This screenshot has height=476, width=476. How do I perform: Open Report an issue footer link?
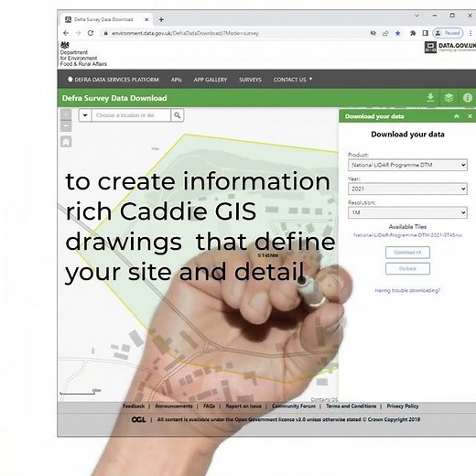tap(243, 406)
